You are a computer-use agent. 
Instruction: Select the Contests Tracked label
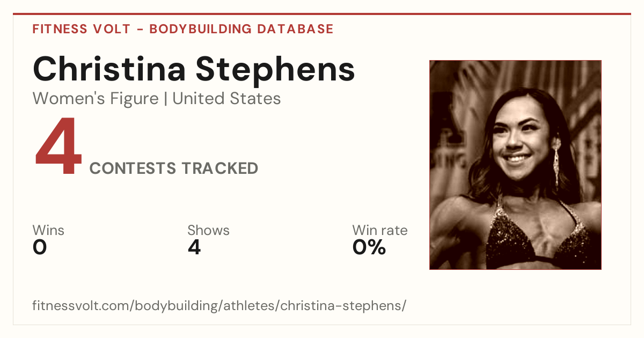174,168
